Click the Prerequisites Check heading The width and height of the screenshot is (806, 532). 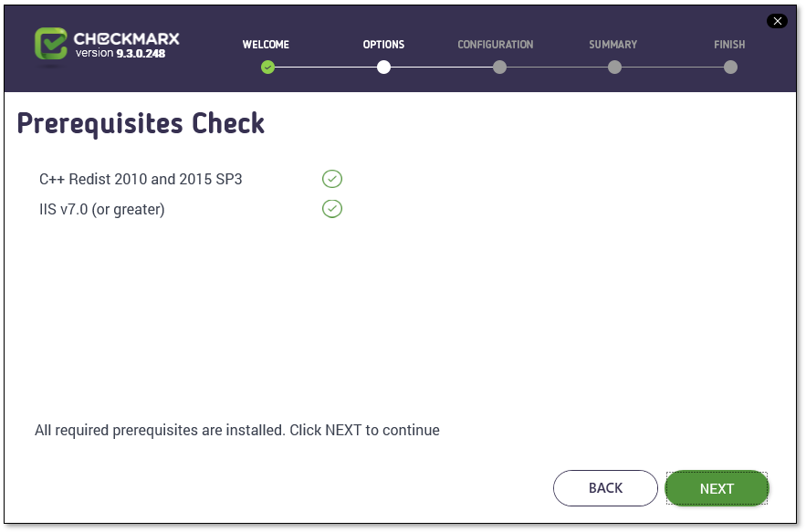point(141,123)
